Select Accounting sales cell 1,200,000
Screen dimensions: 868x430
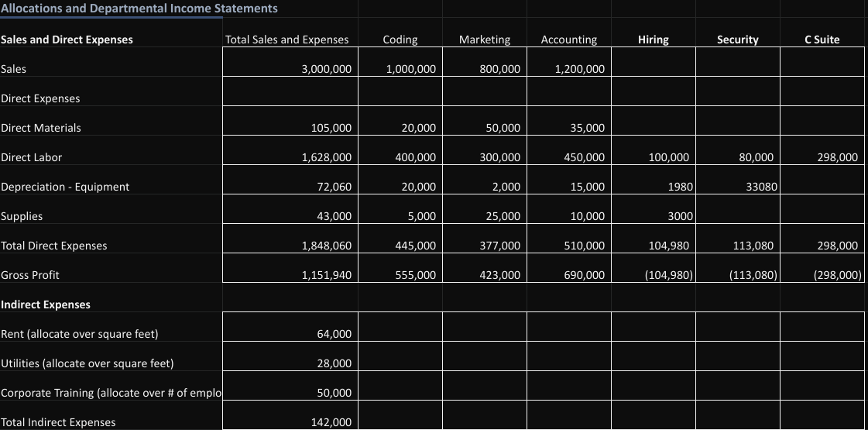pos(569,62)
